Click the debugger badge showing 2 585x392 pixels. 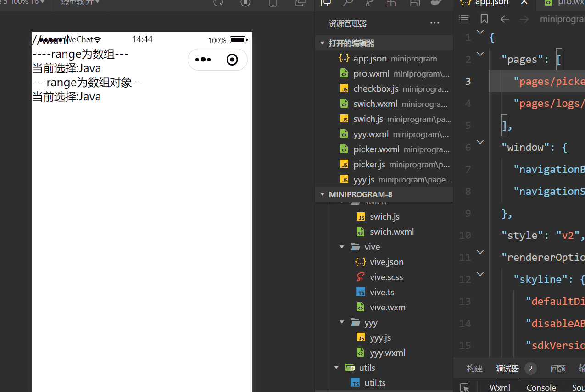coord(530,369)
